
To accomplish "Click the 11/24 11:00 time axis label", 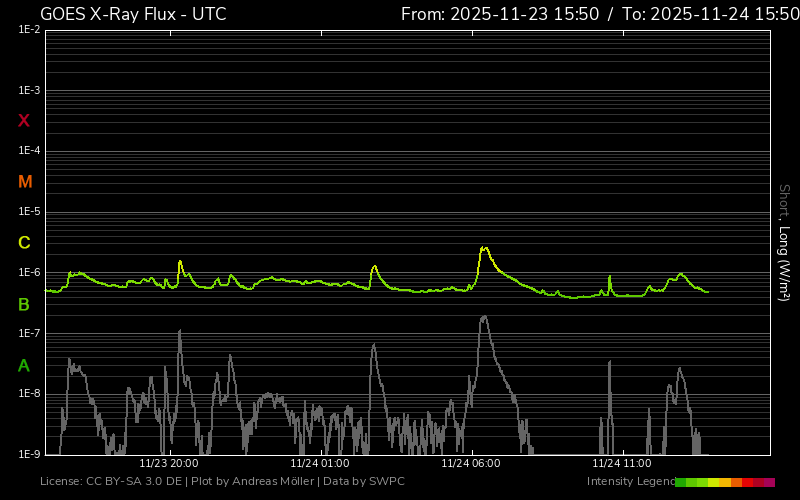I will pos(622,463).
